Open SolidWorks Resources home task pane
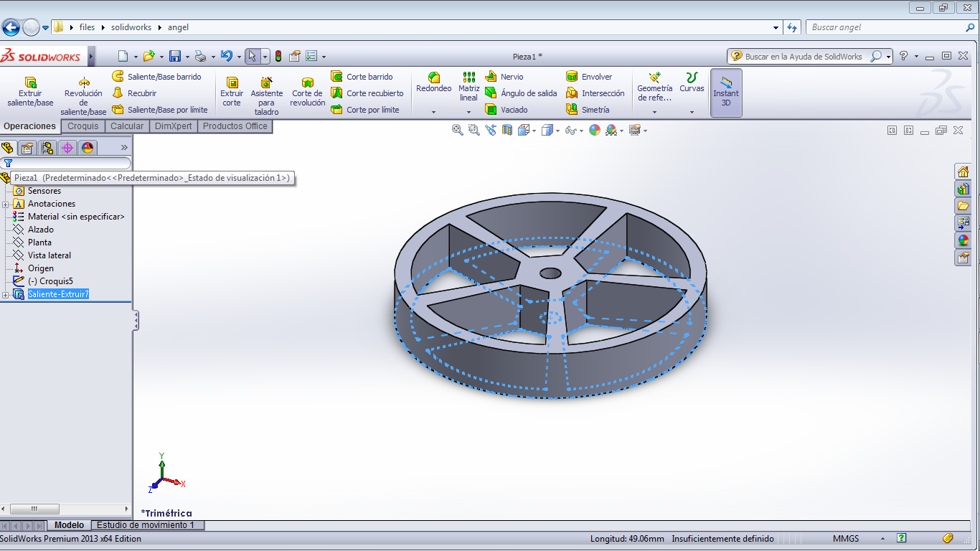 (963, 171)
